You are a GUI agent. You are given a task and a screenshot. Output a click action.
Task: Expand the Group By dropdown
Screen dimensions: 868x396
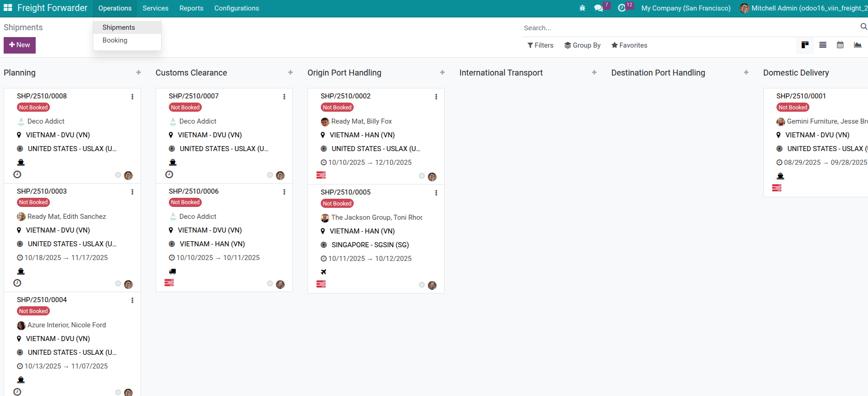click(x=582, y=45)
